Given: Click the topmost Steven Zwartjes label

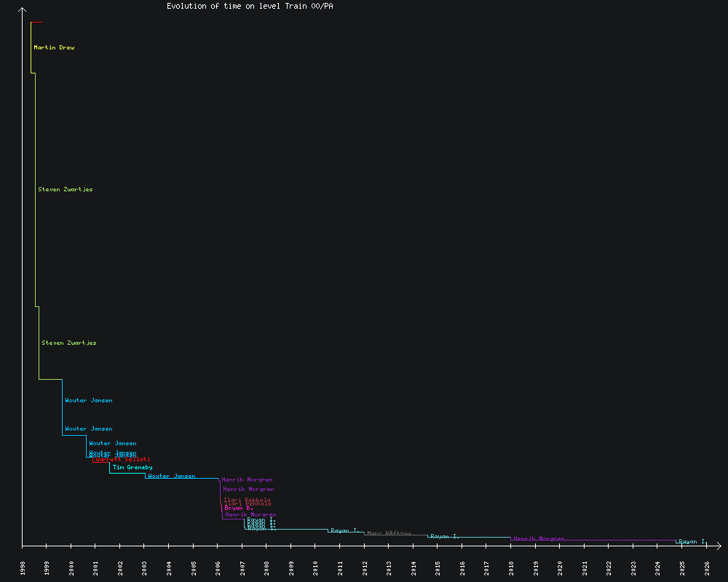Looking at the screenshot, I should pyautogui.click(x=66, y=190).
